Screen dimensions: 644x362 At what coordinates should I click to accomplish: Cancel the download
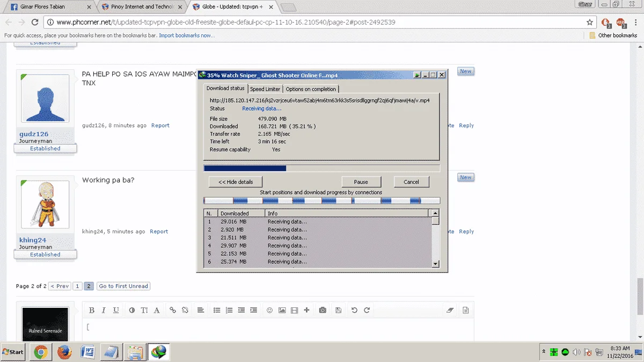click(411, 182)
